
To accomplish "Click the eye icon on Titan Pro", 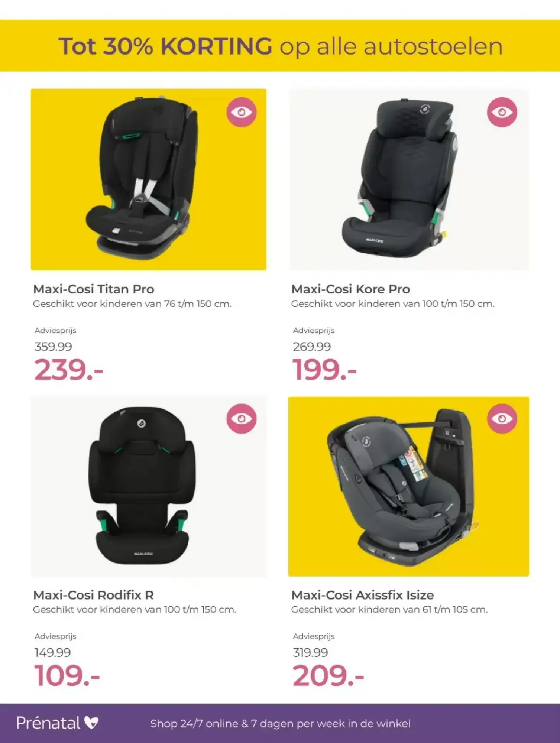I will (x=242, y=112).
